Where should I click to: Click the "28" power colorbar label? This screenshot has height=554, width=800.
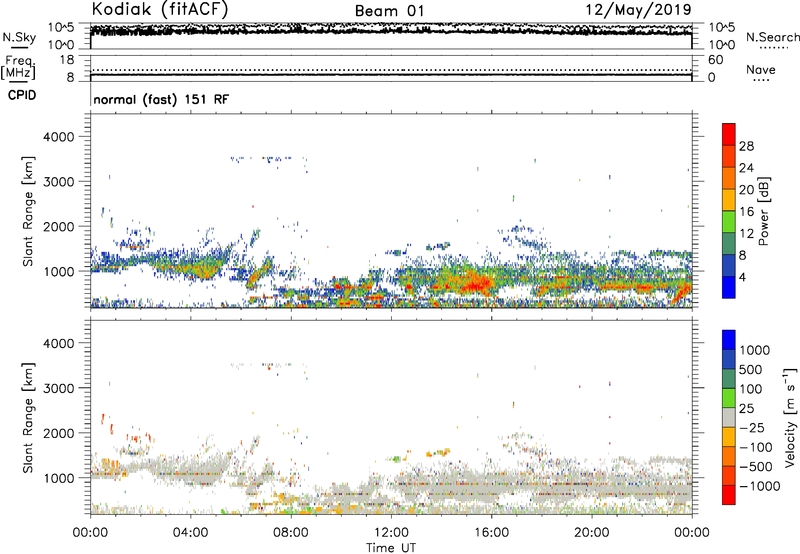coord(746,146)
